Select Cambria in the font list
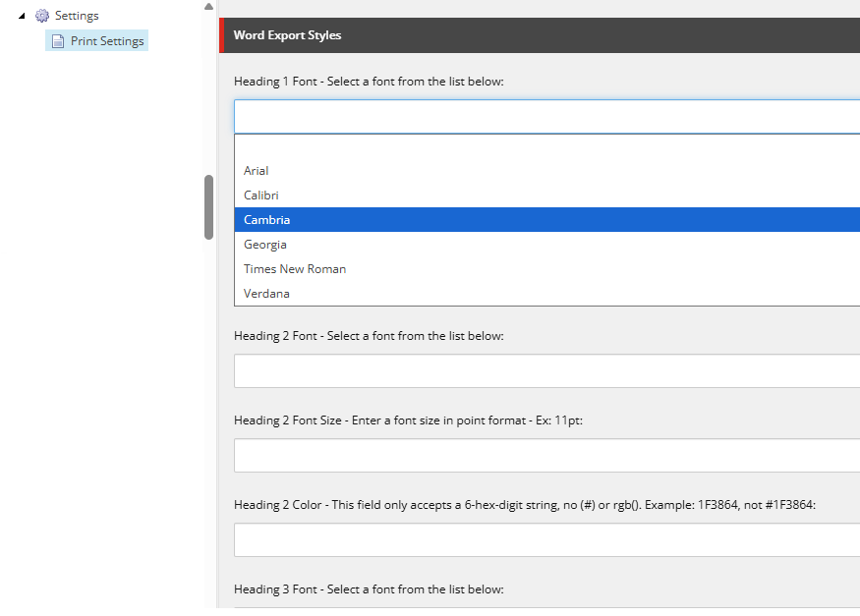 [x=546, y=220]
